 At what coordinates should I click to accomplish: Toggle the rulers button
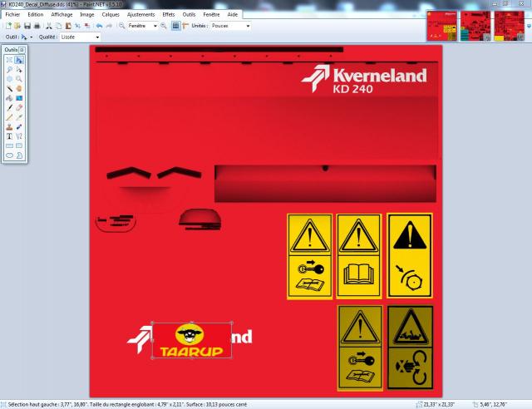pos(185,26)
